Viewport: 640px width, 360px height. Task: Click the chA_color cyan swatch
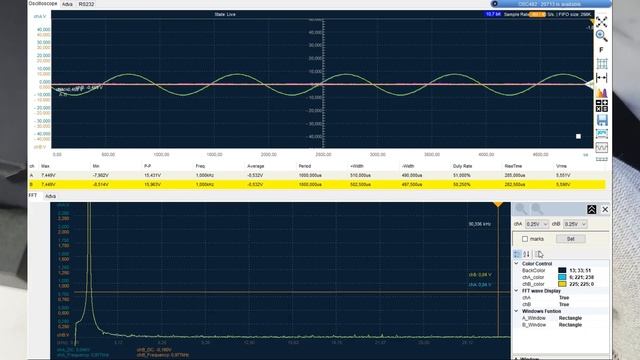[x=562, y=277]
